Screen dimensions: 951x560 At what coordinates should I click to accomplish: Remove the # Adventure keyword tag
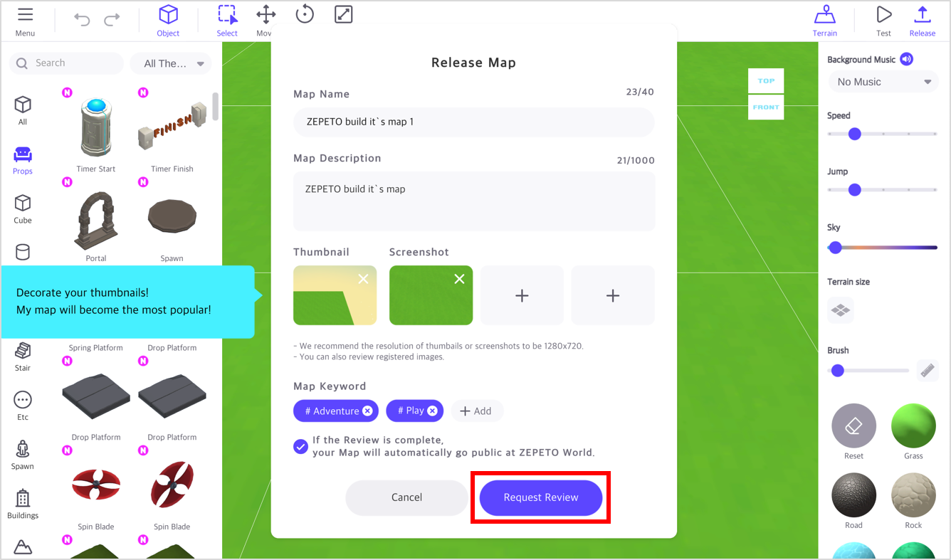tap(367, 411)
